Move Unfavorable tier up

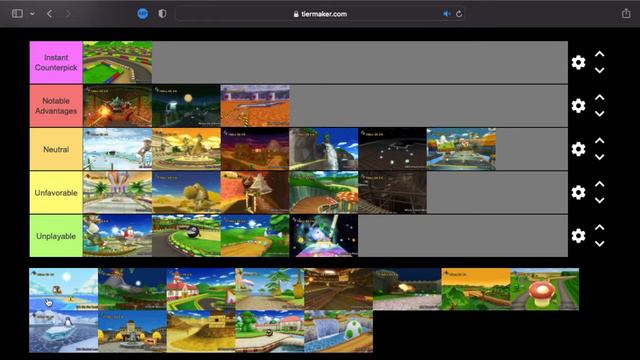(600, 184)
